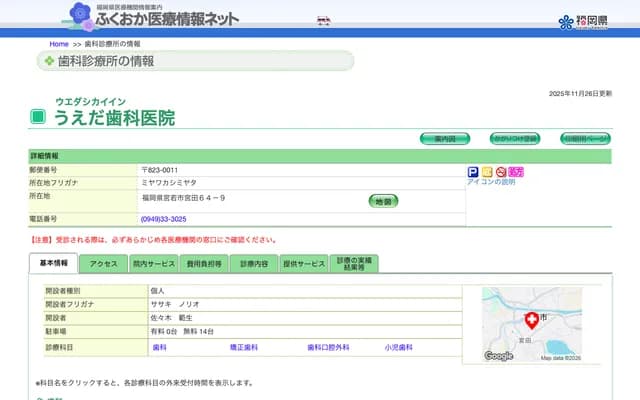Switch to the 院内サービス tab
The height and width of the screenshot is (400, 640).
tap(153, 264)
